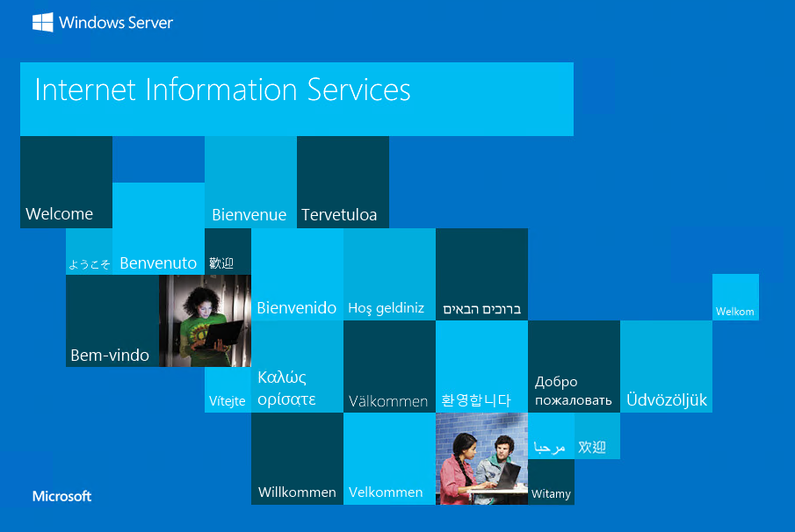Click photo of two people with laptop
The height and width of the screenshot is (532, 795).
point(481,459)
